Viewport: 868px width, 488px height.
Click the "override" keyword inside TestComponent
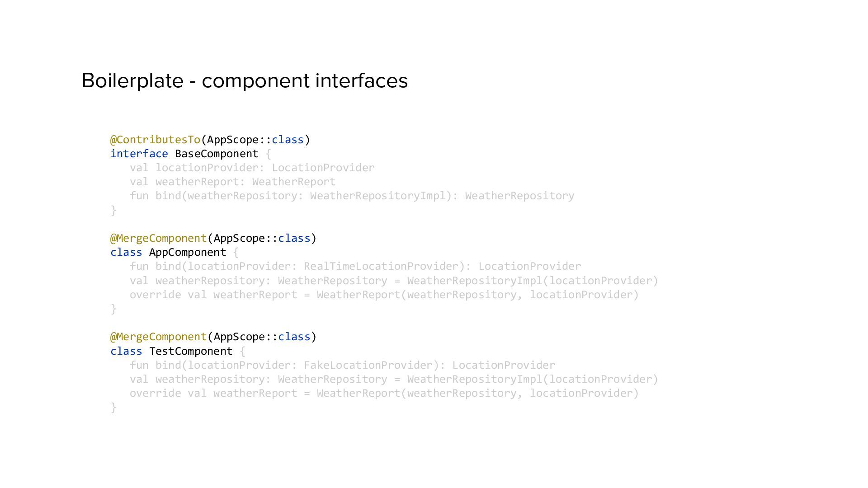(x=155, y=393)
